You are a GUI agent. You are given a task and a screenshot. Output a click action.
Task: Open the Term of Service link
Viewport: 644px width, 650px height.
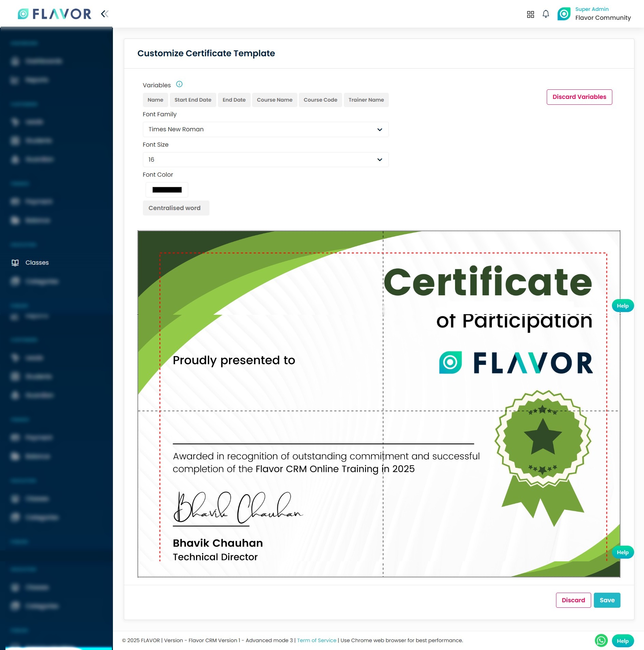coord(317,640)
